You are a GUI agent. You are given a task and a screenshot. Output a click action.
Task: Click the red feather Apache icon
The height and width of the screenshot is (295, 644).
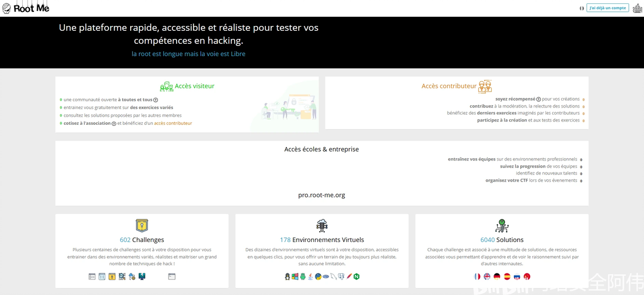(349, 276)
